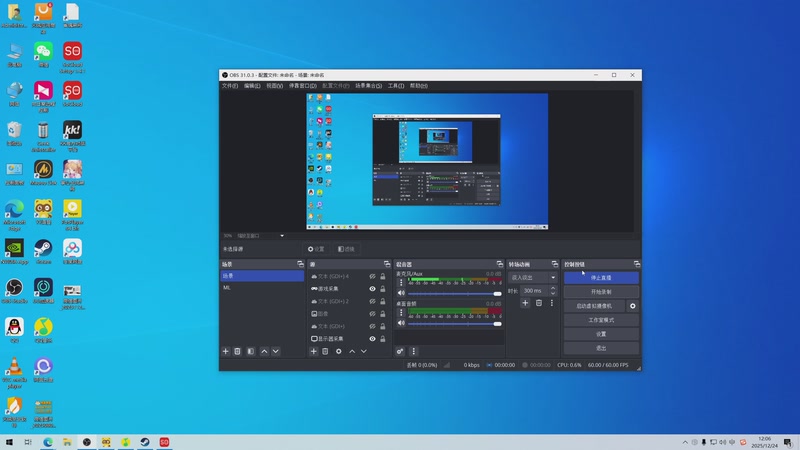
Task: Add a new source with Sources plus icon
Action: 313,351
